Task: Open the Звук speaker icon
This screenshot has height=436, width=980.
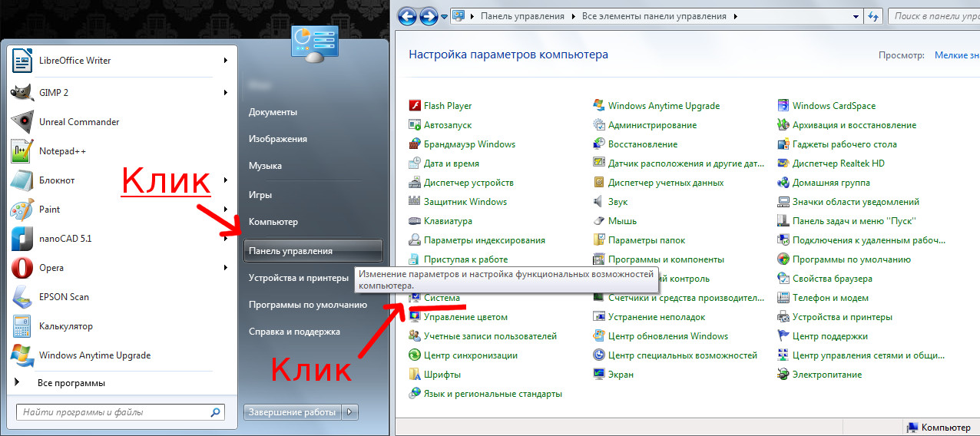Action: [599, 202]
